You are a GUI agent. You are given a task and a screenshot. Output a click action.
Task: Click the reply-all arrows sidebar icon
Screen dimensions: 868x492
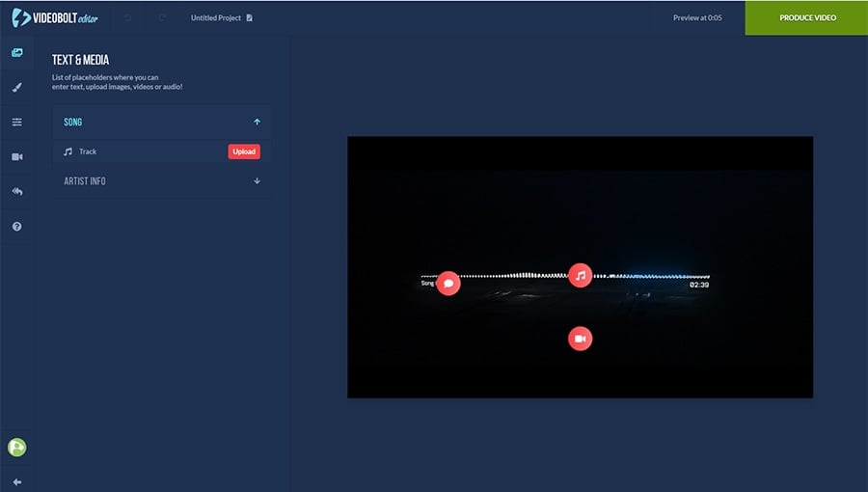tap(17, 191)
